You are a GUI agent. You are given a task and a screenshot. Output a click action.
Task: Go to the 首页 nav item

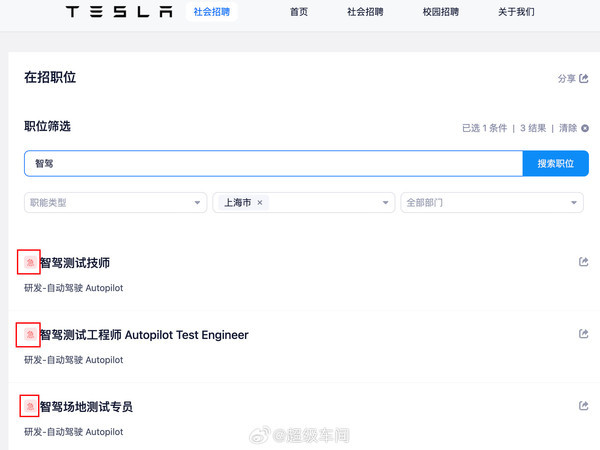click(299, 12)
